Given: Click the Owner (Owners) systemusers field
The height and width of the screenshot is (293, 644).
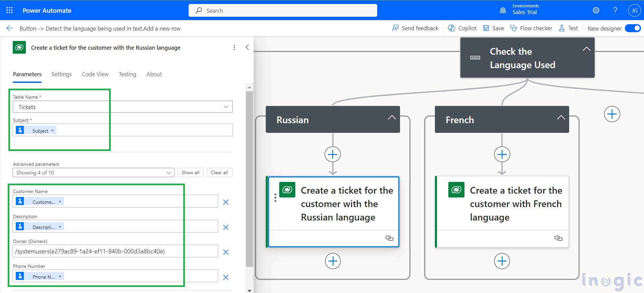Looking at the screenshot, I should click(x=115, y=251).
